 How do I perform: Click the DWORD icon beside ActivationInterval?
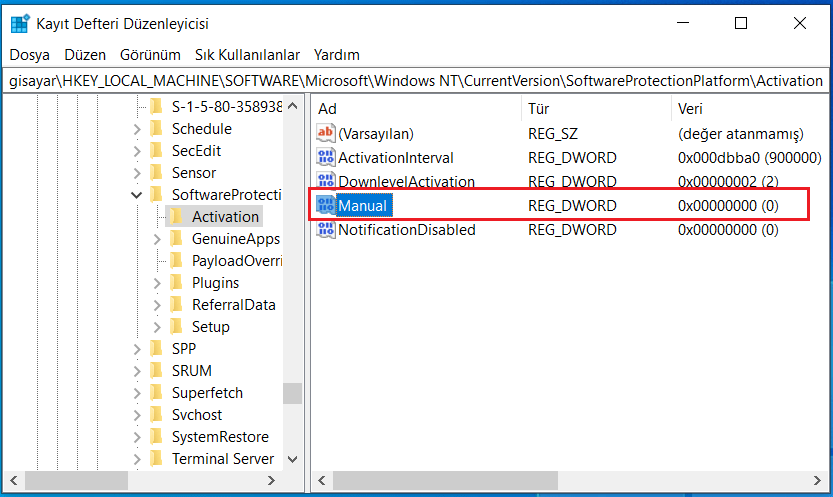pyautogui.click(x=326, y=158)
